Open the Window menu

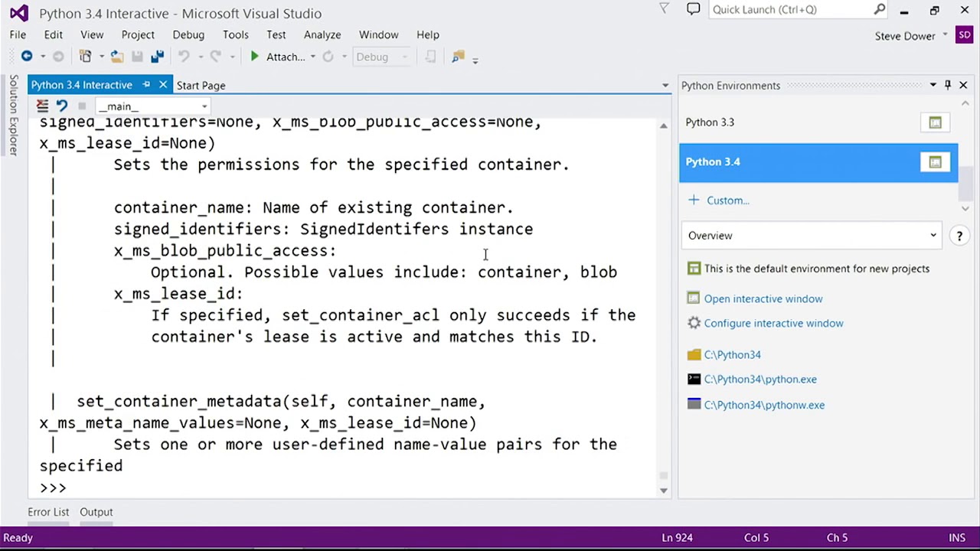[x=379, y=34]
